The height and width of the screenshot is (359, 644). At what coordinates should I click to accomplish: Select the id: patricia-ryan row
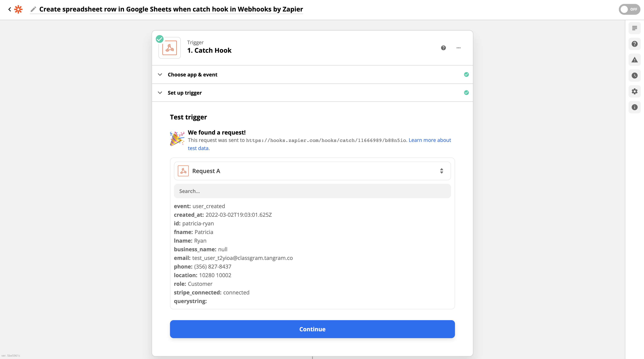click(x=194, y=223)
